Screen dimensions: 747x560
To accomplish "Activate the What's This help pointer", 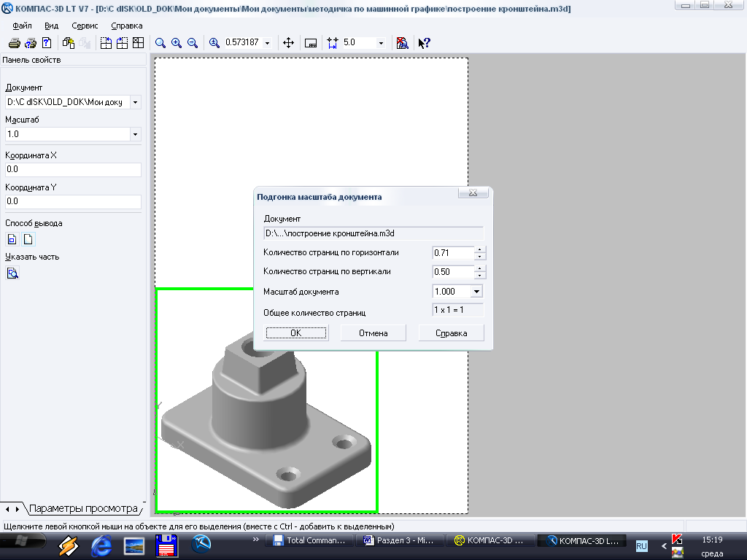I will [424, 43].
